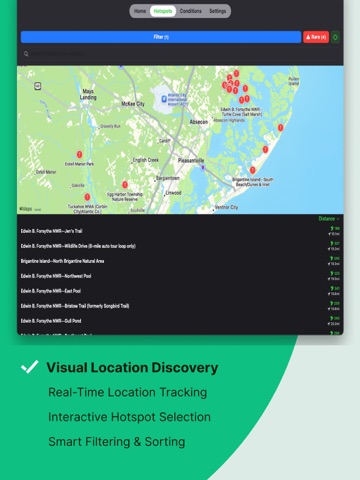
Task: Open Edwin B. Forsythe NWR—Jen's Trail row
Action: (180, 231)
